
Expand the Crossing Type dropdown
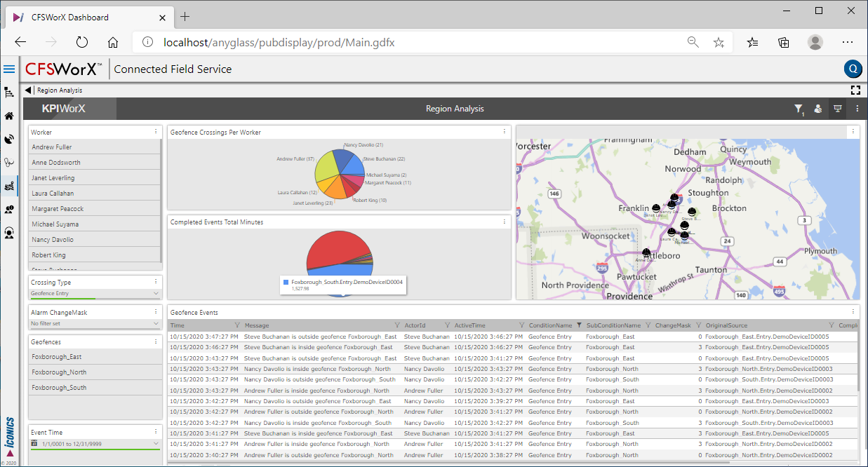pos(156,294)
